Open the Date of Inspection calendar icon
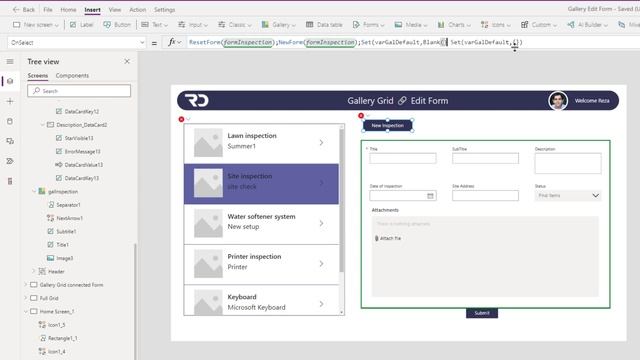Image resolution: width=640 pixels, height=360 pixels. [x=430, y=196]
